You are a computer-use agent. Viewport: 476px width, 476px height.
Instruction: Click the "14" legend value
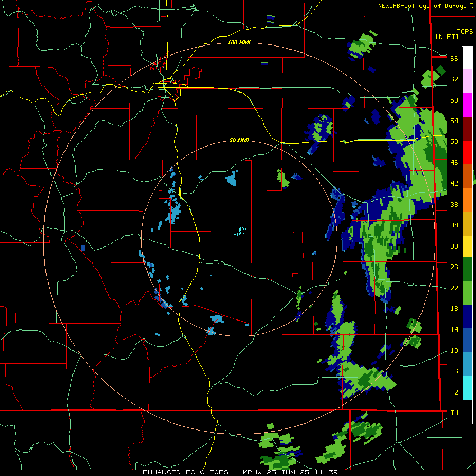coord(454,329)
